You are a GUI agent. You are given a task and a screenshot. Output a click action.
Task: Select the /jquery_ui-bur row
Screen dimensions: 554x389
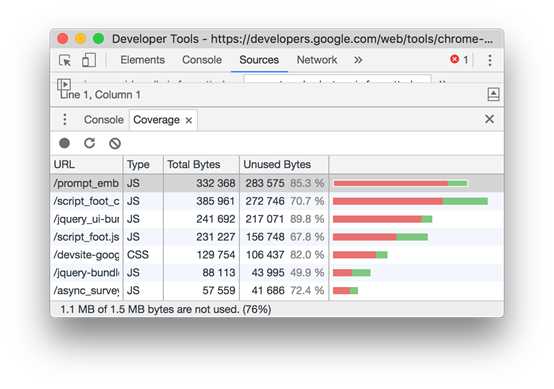pyautogui.click(x=277, y=219)
